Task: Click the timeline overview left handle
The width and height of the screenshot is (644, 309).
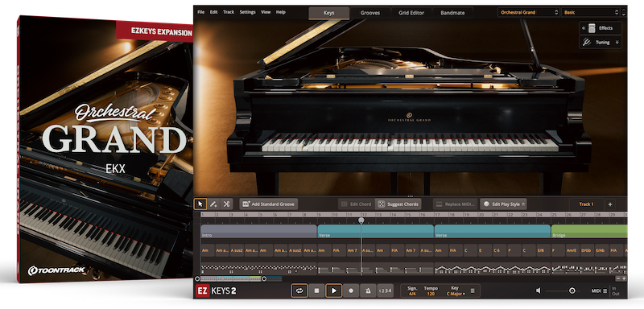Action: (x=197, y=278)
